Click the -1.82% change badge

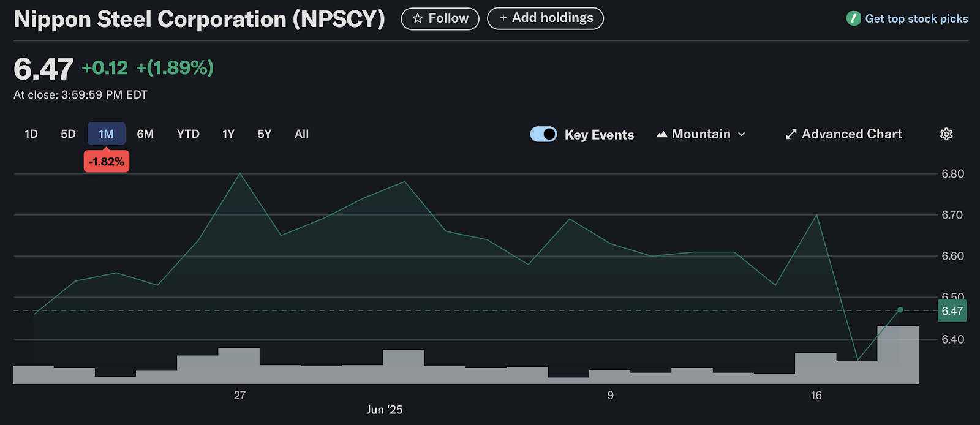pyautogui.click(x=107, y=162)
